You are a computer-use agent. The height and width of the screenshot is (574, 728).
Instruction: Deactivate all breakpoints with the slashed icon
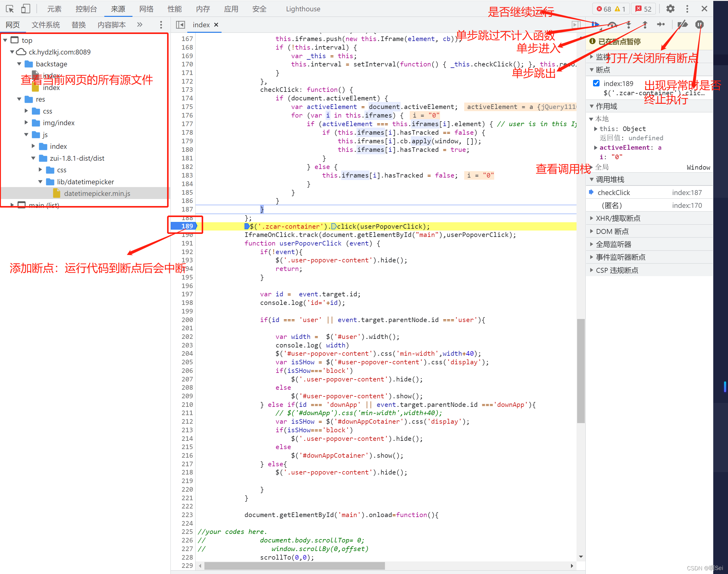(x=682, y=24)
